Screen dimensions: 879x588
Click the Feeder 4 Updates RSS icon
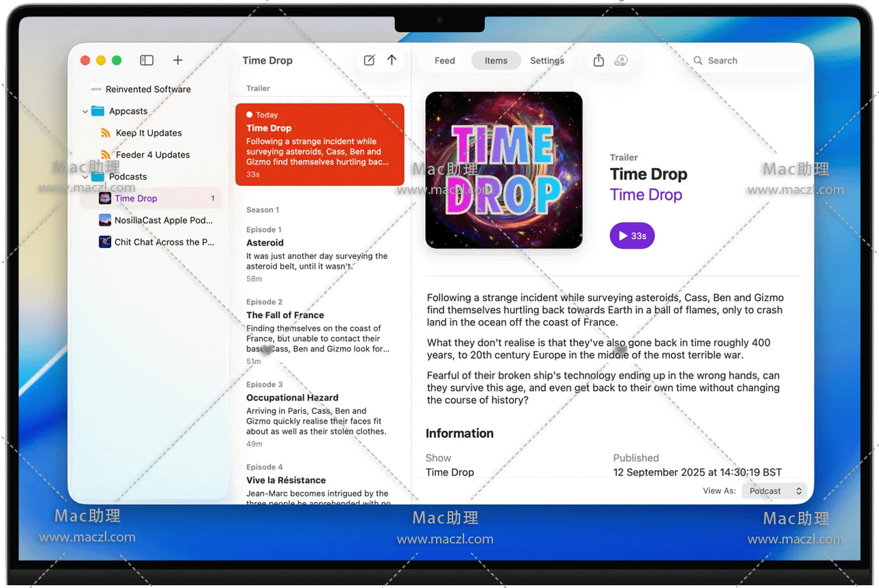[105, 155]
